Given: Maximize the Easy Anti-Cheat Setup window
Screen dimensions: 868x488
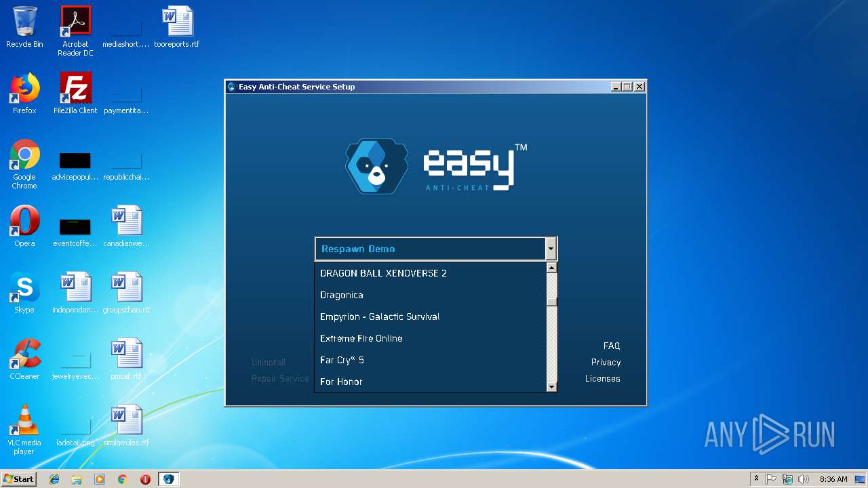Looking at the screenshot, I should point(627,87).
